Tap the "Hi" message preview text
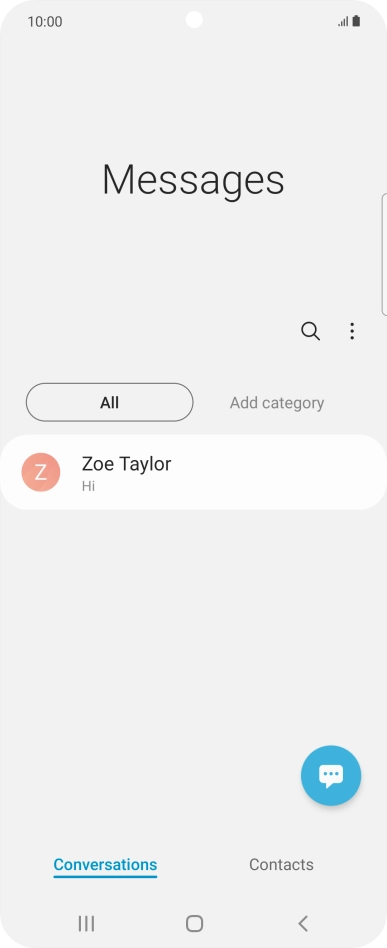Image resolution: width=387 pixels, height=948 pixels. click(88, 486)
